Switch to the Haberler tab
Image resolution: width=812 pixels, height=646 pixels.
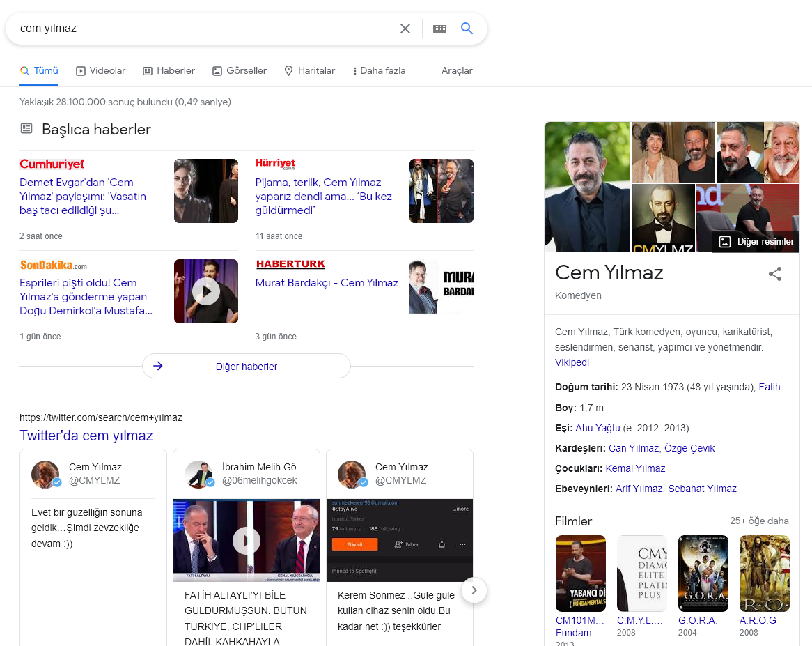(x=169, y=71)
